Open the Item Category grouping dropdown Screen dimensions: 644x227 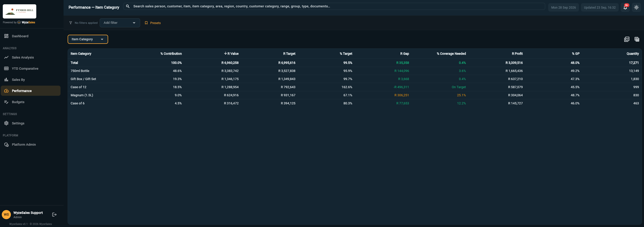coord(88,39)
